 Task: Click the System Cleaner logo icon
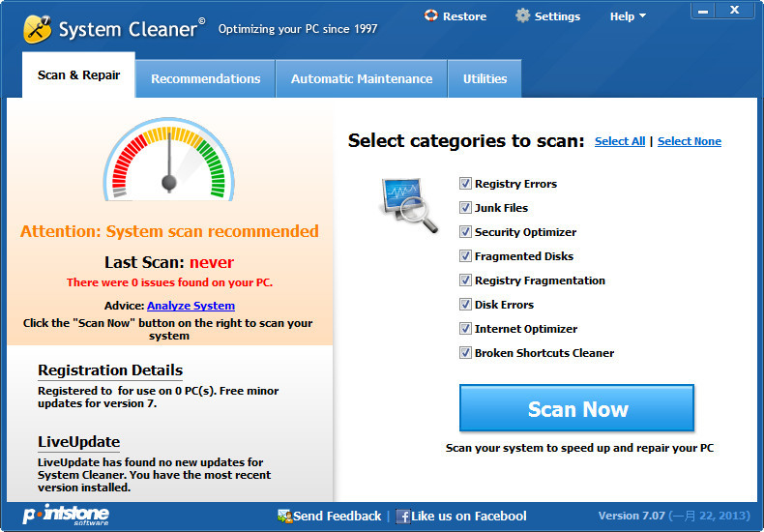(x=37, y=29)
